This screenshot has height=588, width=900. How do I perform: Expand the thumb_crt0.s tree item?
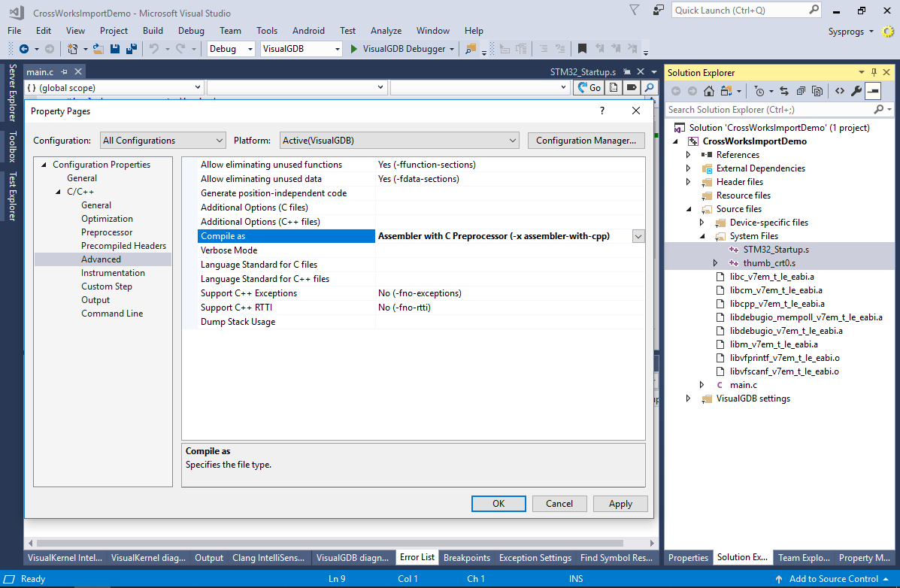tap(715, 263)
